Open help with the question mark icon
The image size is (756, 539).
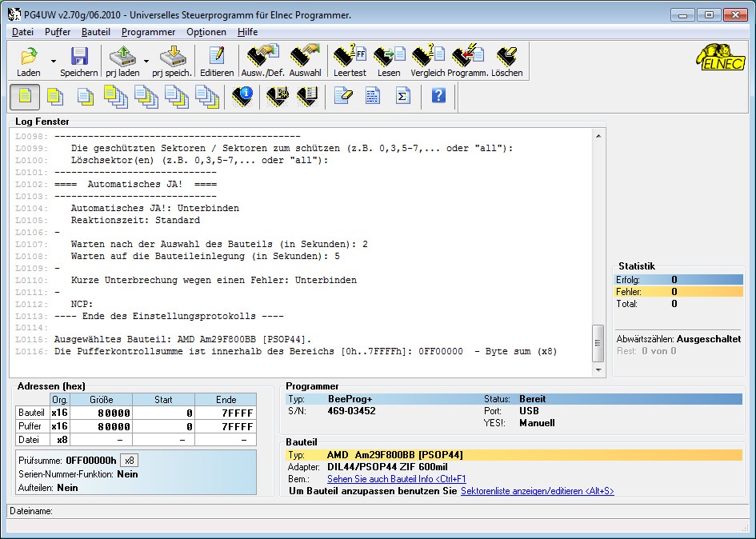coord(436,95)
